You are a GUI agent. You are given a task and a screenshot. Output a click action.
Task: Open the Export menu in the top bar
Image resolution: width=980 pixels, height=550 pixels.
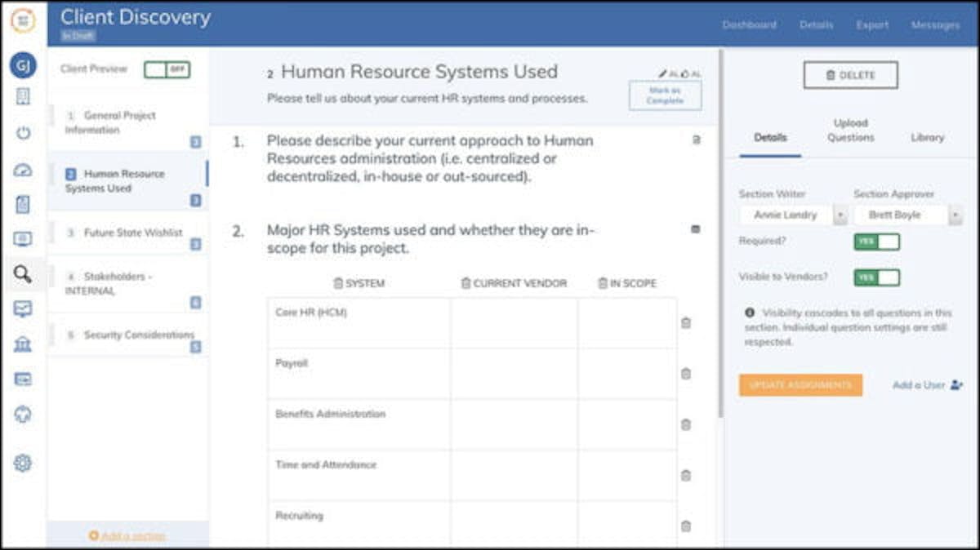872,25
